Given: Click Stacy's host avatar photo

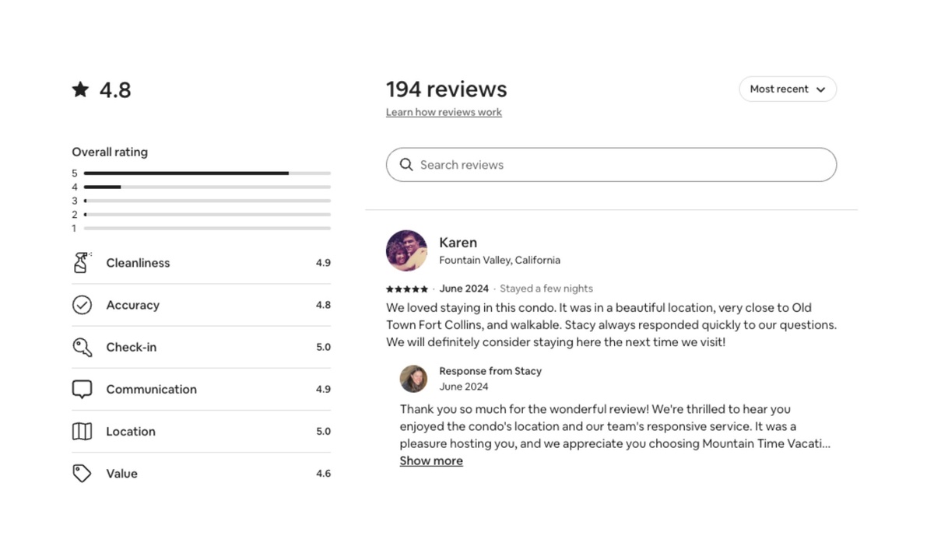Looking at the screenshot, I should pos(413,379).
